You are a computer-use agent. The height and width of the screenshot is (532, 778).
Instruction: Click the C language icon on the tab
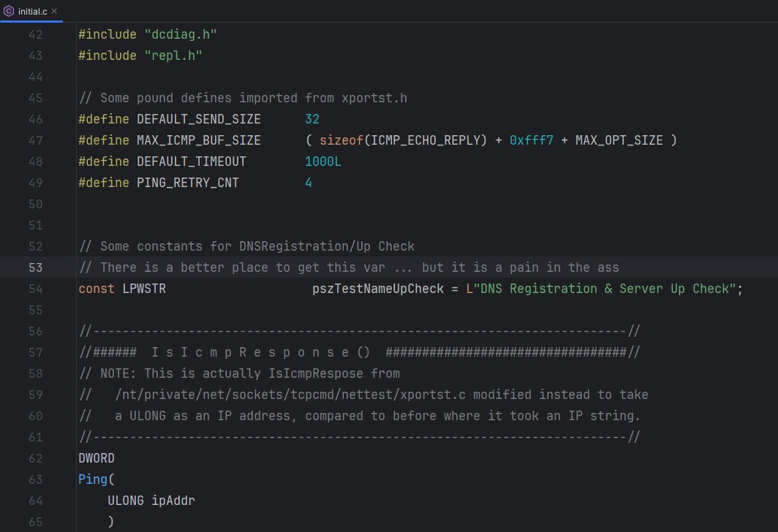click(x=9, y=11)
